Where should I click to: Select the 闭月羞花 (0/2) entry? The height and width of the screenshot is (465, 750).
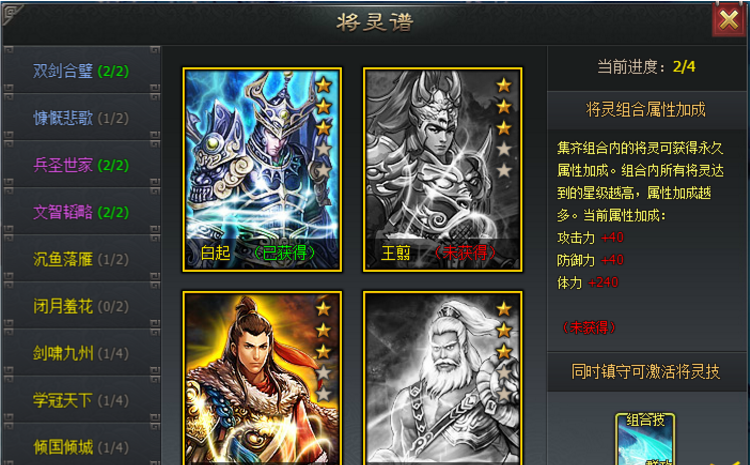pyautogui.click(x=81, y=306)
